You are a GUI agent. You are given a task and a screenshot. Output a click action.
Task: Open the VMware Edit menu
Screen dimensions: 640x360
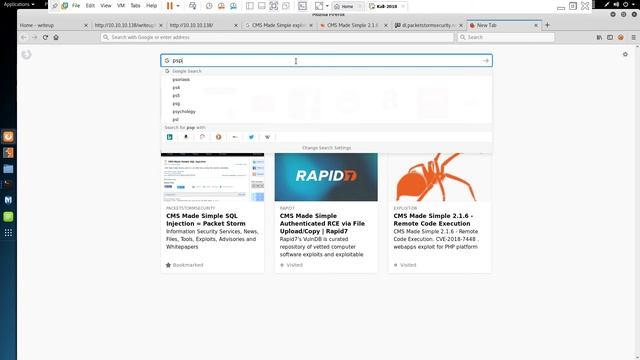tap(90, 6)
